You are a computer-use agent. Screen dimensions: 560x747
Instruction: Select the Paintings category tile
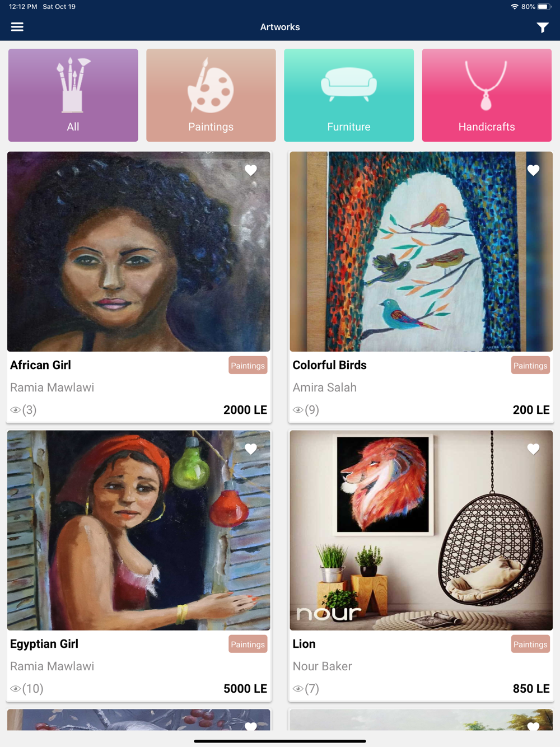(x=211, y=95)
